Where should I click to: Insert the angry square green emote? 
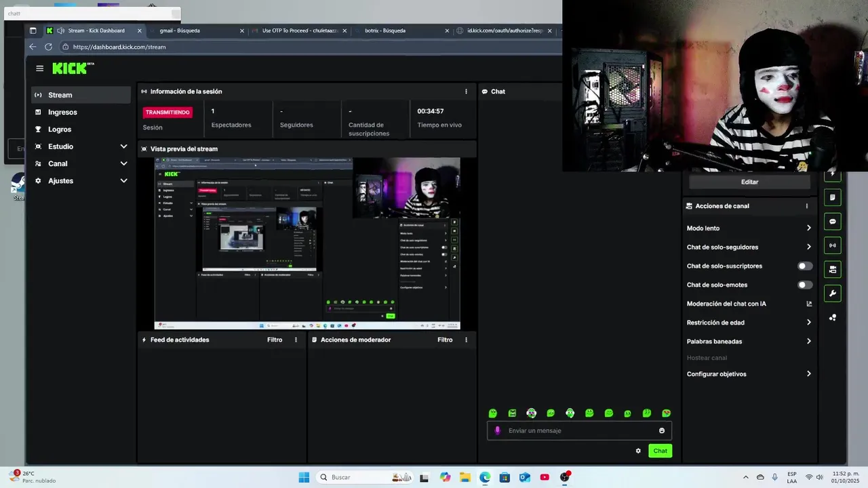512,413
